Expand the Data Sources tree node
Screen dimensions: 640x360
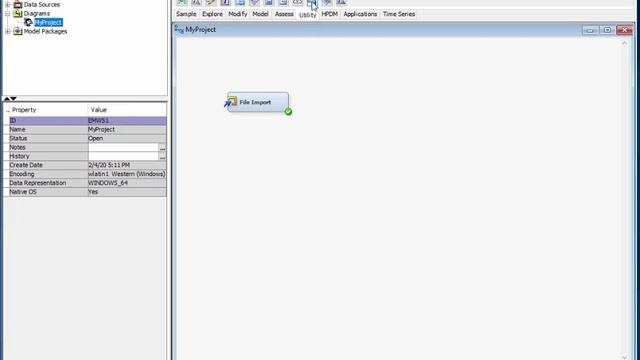(x=8, y=4)
